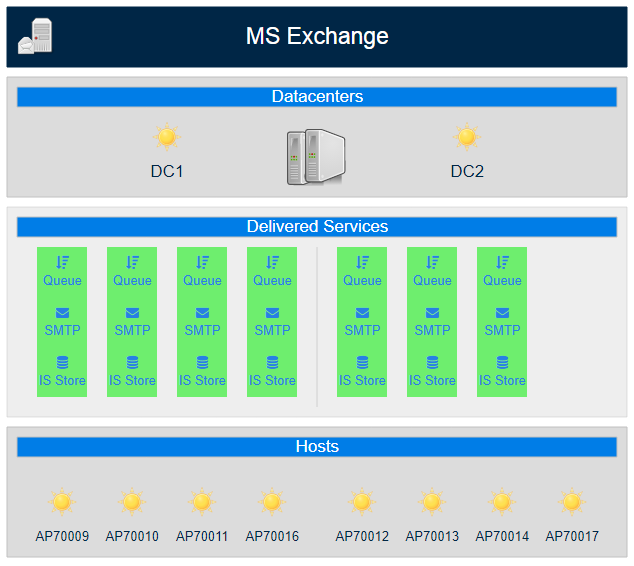This screenshot has height=566, width=634.
Task: Click the sun status icon above AP70016
Action: click(x=272, y=502)
